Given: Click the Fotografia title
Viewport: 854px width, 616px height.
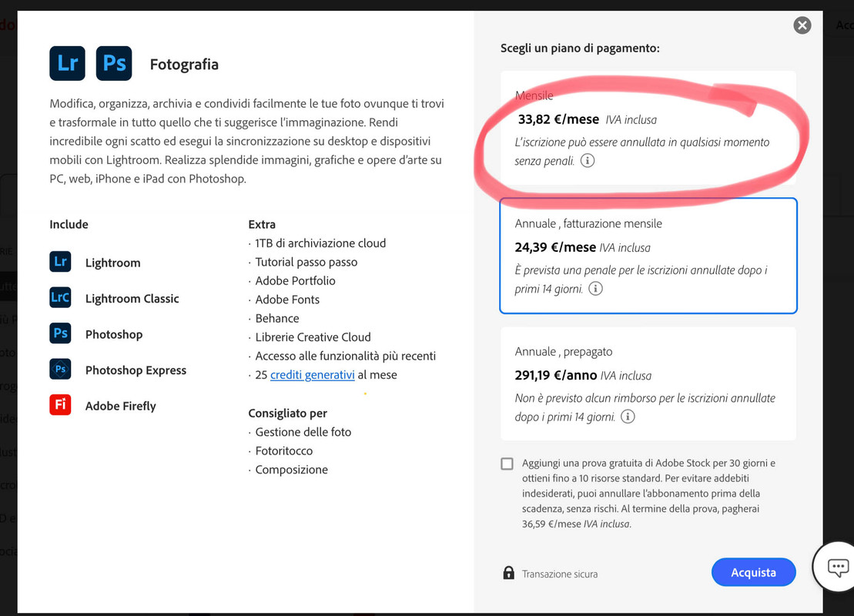Looking at the screenshot, I should point(184,64).
